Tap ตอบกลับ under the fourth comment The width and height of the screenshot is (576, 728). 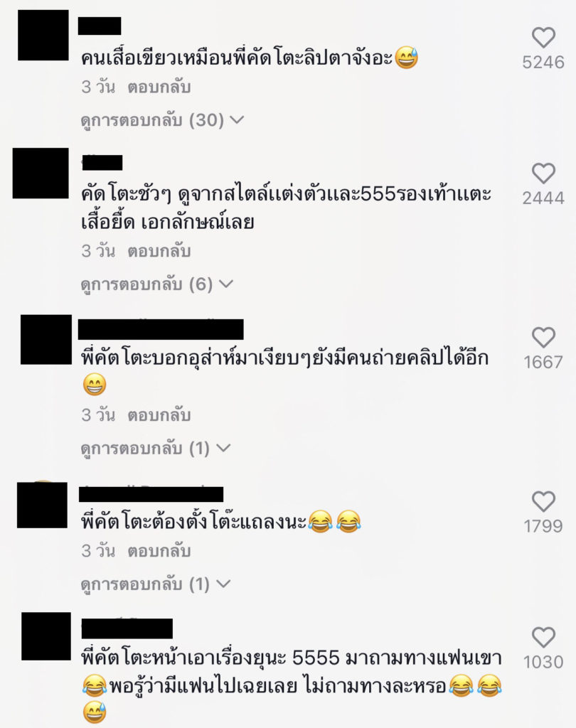159,551
